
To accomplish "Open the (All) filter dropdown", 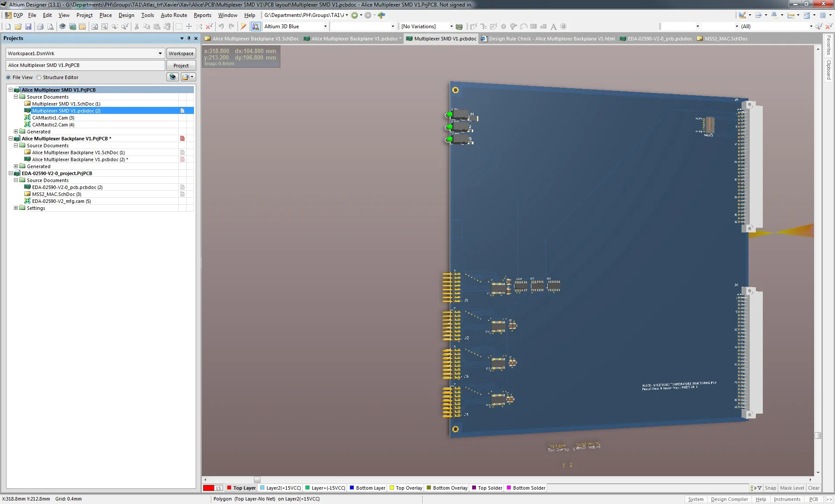I will click(x=811, y=27).
